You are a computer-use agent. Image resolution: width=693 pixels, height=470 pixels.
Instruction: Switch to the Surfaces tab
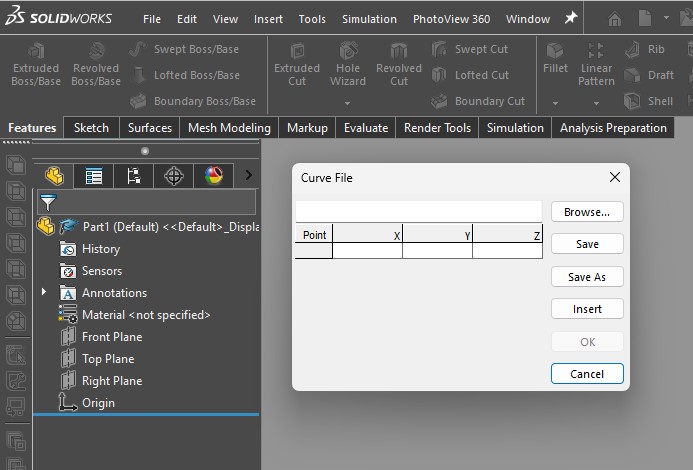click(x=150, y=128)
